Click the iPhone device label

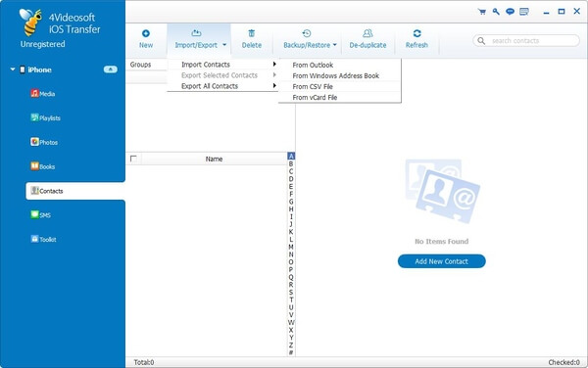(x=39, y=69)
